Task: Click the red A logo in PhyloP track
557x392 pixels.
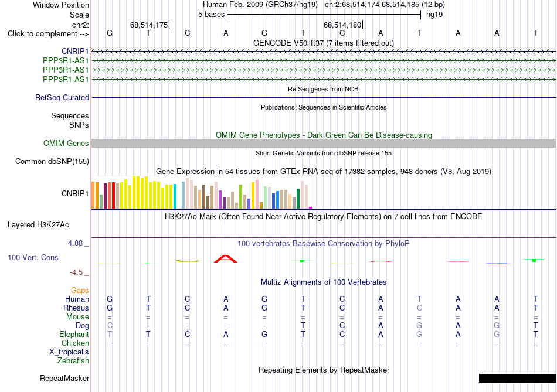Action: pos(226,258)
